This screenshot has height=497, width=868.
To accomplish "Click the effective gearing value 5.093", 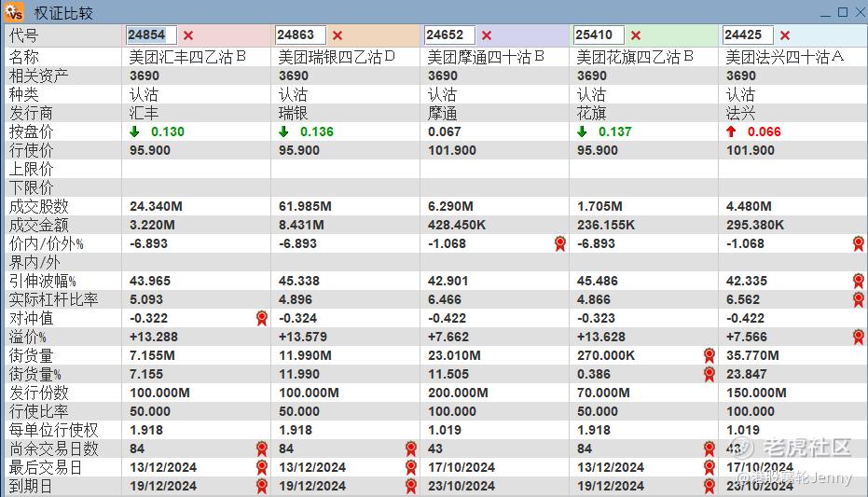I will point(146,299).
